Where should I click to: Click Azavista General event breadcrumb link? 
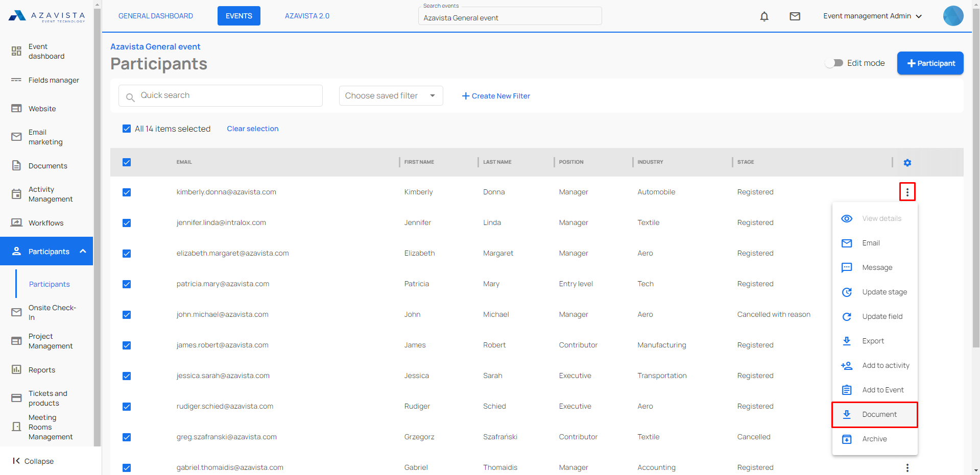pos(155,46)
